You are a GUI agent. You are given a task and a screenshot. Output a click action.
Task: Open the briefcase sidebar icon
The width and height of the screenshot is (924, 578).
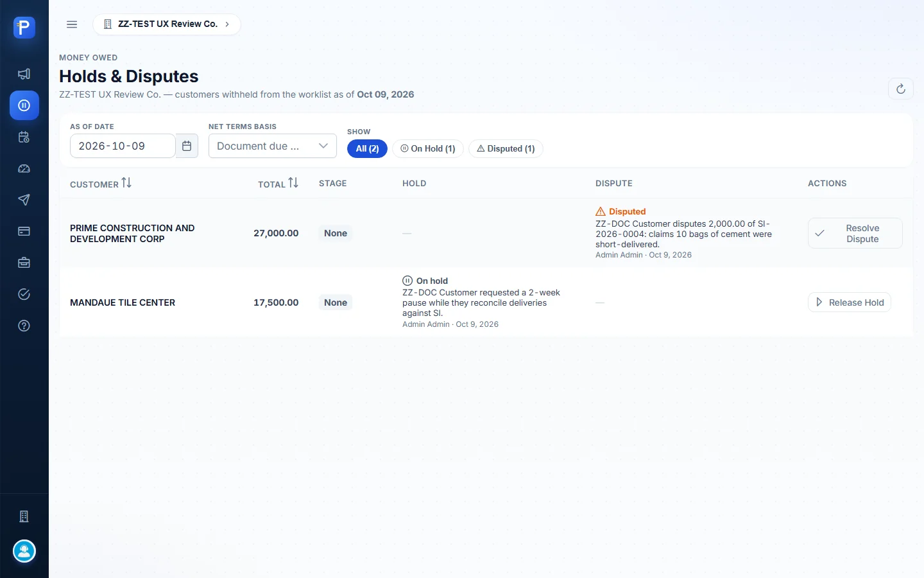tap(24, 263)
